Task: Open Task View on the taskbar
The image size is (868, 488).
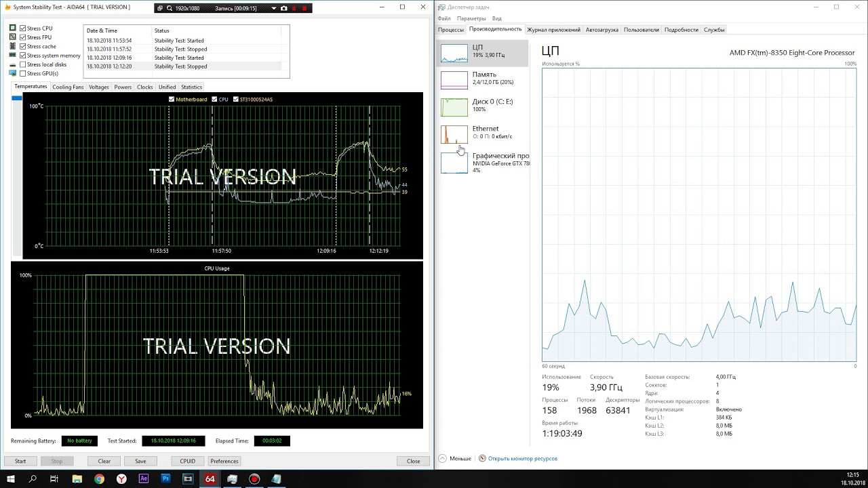Action: (54, 479)
